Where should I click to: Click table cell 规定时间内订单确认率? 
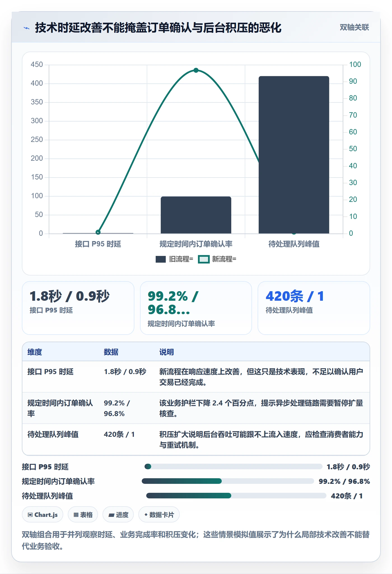pyautogui.click(x=60, y=408)
